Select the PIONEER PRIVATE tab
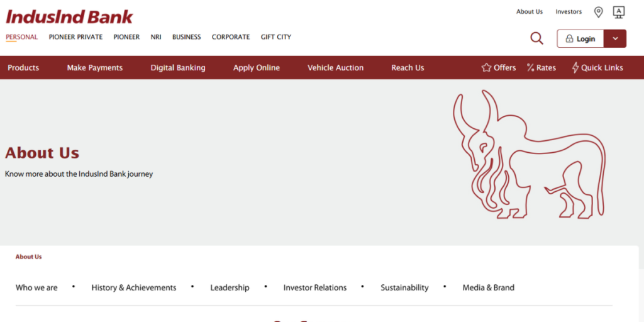The height and width of the screenshot is (322, 644). point(75,37)
